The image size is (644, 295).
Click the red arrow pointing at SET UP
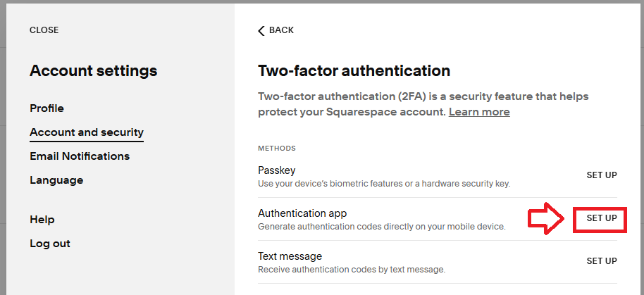click(x=547, y=218)
